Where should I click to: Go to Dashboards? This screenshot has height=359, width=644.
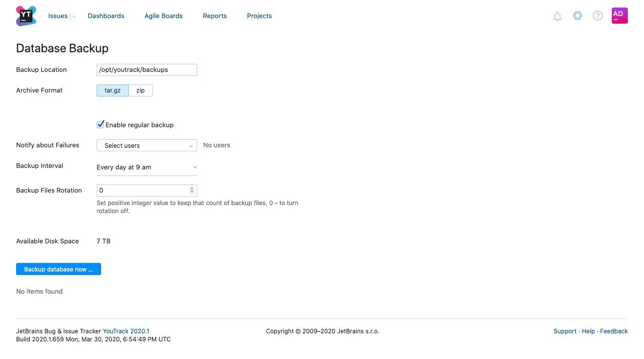106,16
